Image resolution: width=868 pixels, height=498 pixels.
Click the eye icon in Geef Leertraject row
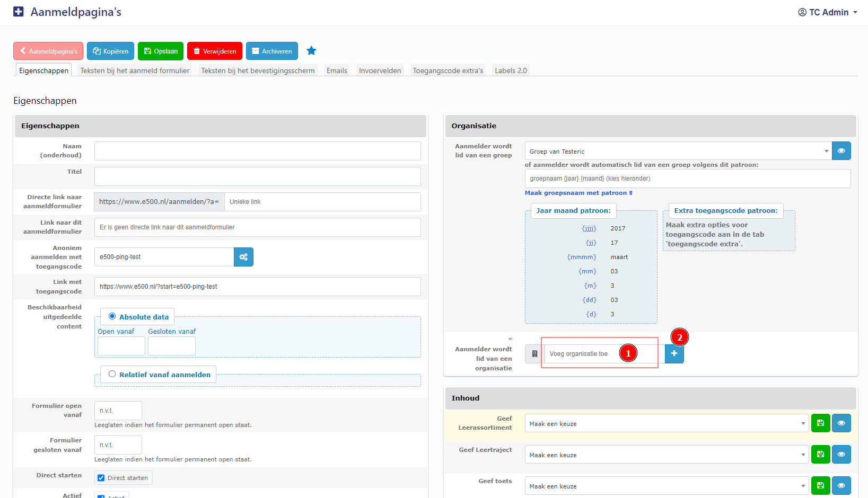841,455
